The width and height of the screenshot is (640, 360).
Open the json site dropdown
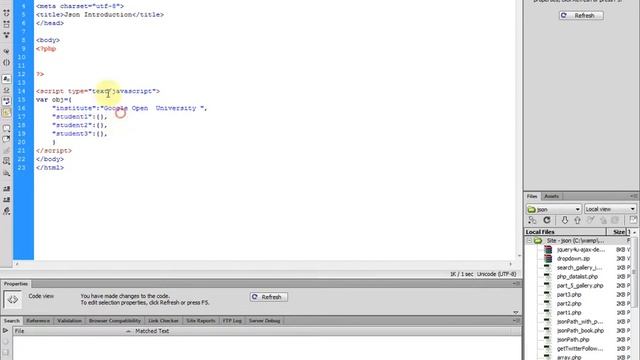[553, 209]
